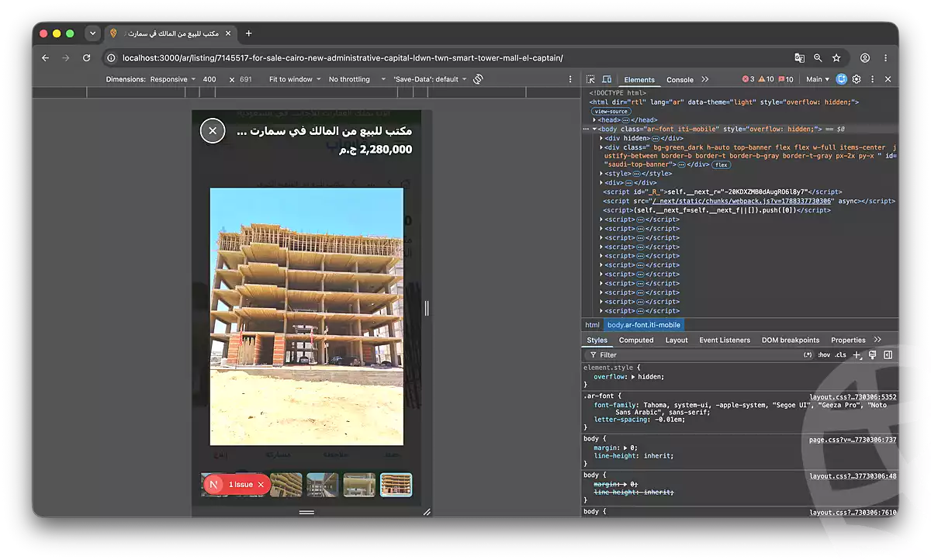This screenshot has height=560, width=931.
Task: Open the webpack.js script source link
Action: coord(742,201)
